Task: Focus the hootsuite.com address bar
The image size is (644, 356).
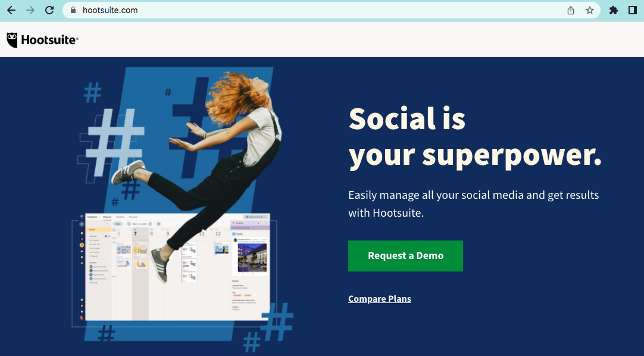Action: click(x=312, y=10)
